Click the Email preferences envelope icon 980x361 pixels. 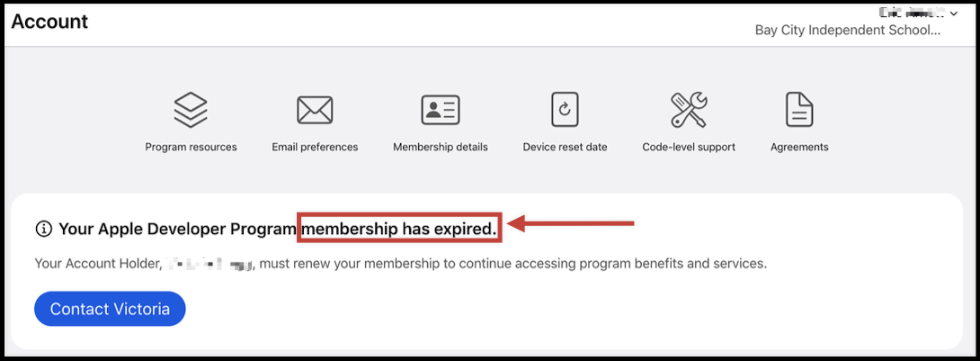(x=315, y=110)
